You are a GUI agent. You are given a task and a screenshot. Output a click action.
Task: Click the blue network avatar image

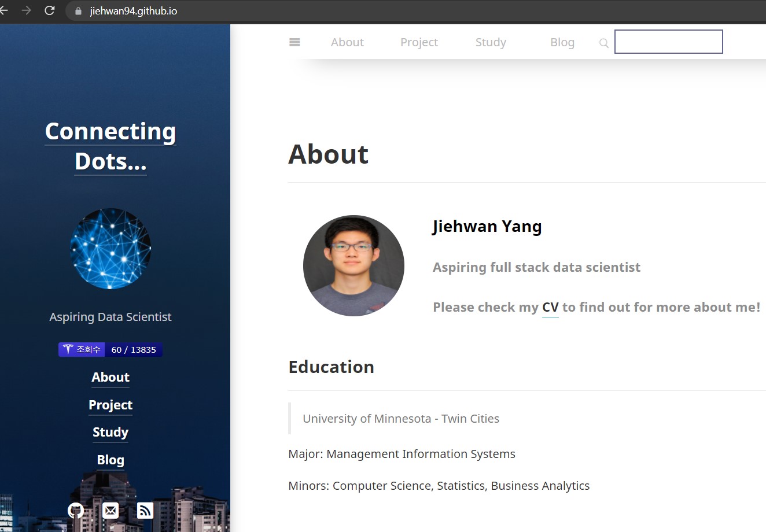click(x=111, y=249)
